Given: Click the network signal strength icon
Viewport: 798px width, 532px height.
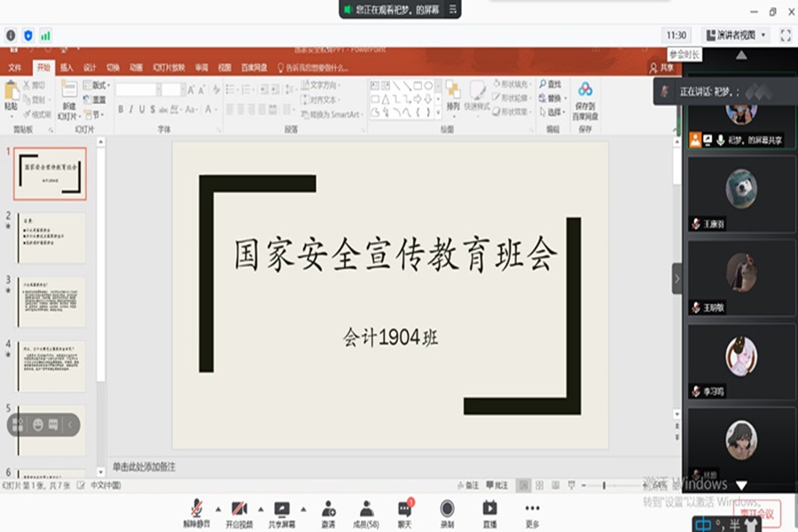Looking at the screenshot, I should (x=45, y=35).
